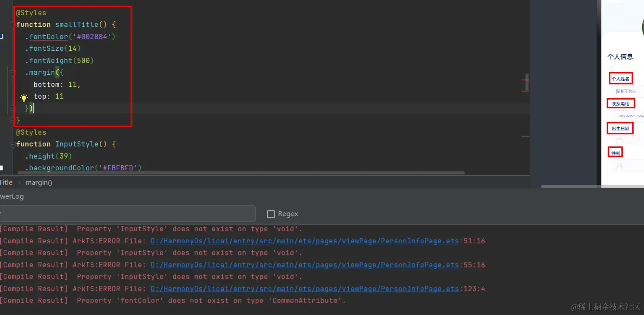Click the .fontWeight(500) code line
Viewport: 644px width, 315px height.
coord(59,61)
